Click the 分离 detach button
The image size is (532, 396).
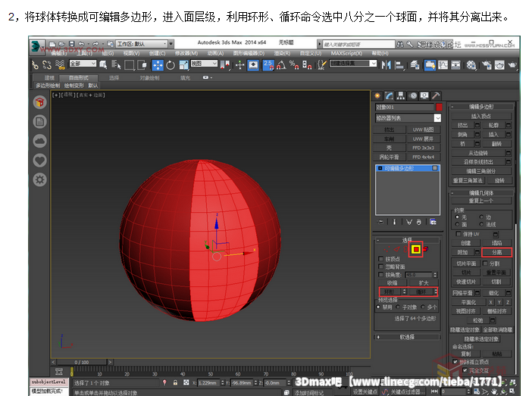(x=496, y=252)
